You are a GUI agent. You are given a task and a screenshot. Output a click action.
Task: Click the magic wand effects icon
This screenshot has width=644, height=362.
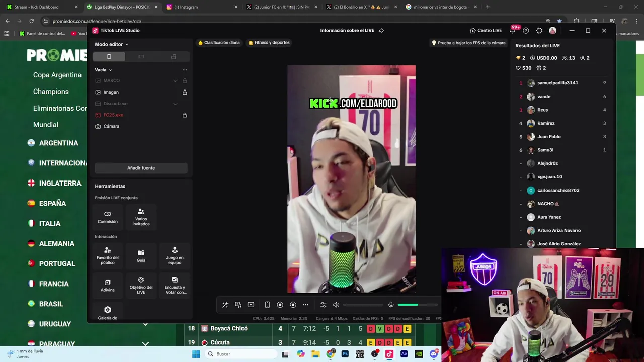(225, 305)
